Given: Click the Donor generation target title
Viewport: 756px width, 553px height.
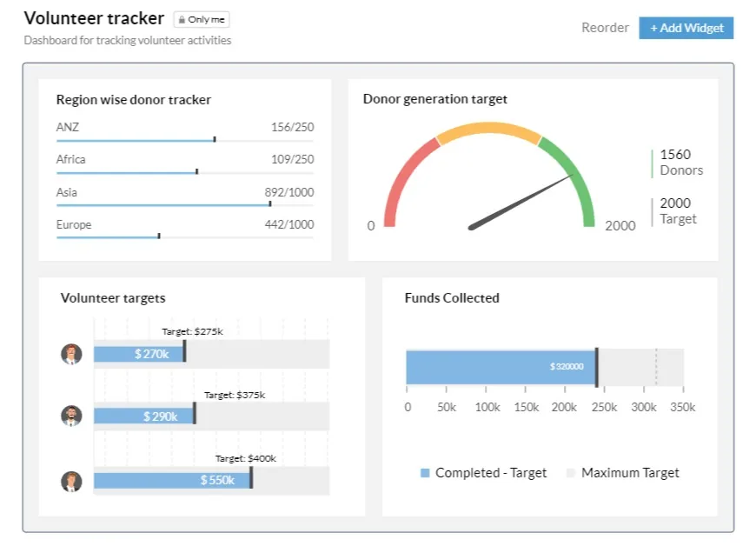Looking at the screenshot, I should (x=434, y=99).
